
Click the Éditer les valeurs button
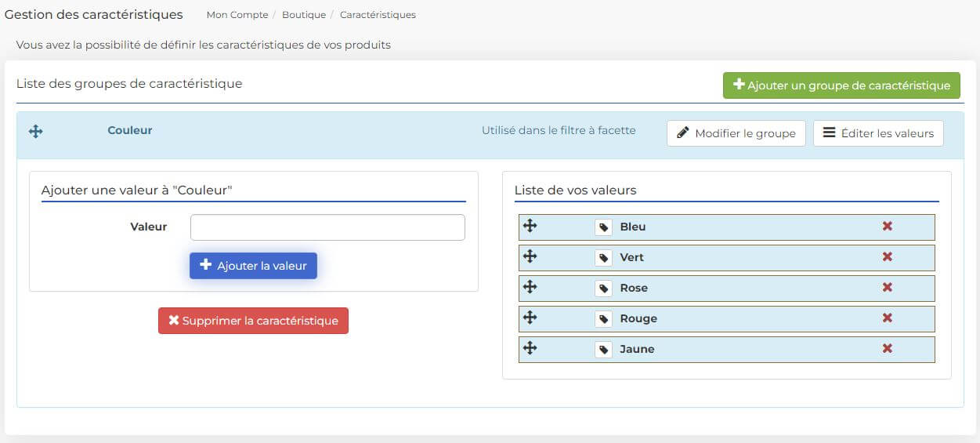[x=878, y=133]
